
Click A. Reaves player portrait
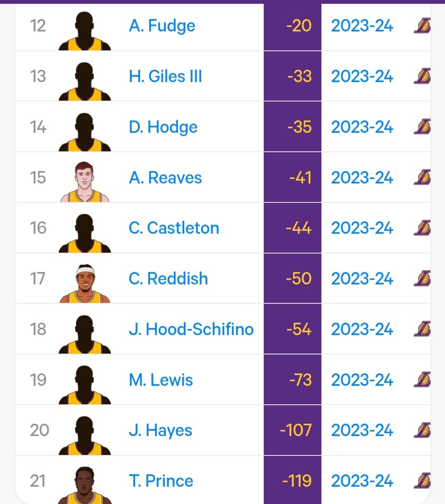coord(85,182)
